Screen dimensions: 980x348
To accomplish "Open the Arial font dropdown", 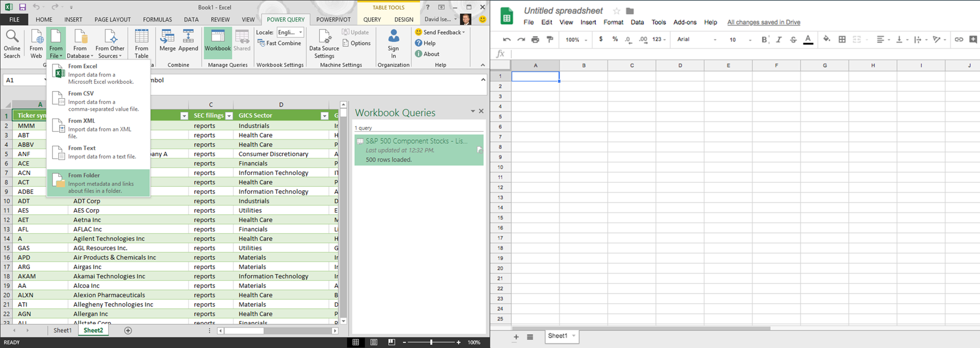I will (697, 39).
